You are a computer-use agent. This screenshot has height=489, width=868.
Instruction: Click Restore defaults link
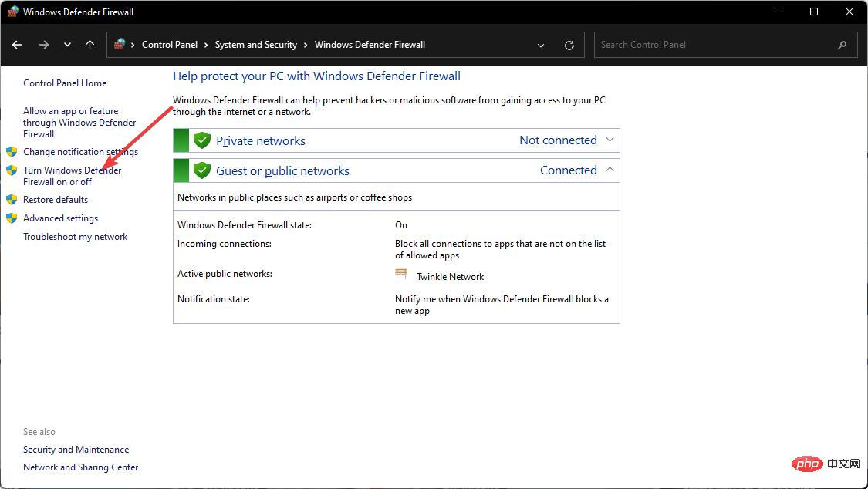coord(56,200)
